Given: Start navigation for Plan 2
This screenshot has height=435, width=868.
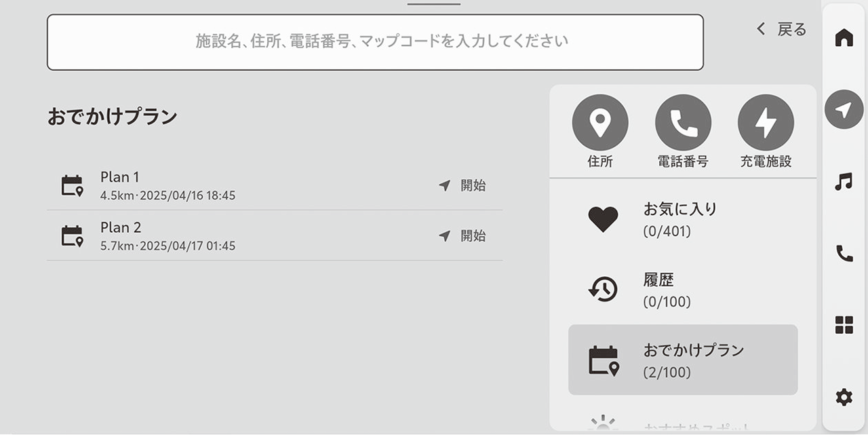Looking at the screenshot, I should click(x=462, y=235).
